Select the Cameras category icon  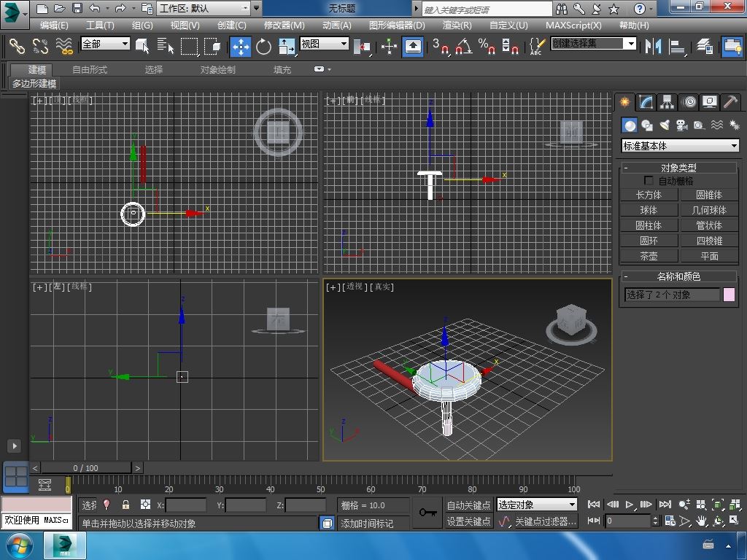coord(682,125)
